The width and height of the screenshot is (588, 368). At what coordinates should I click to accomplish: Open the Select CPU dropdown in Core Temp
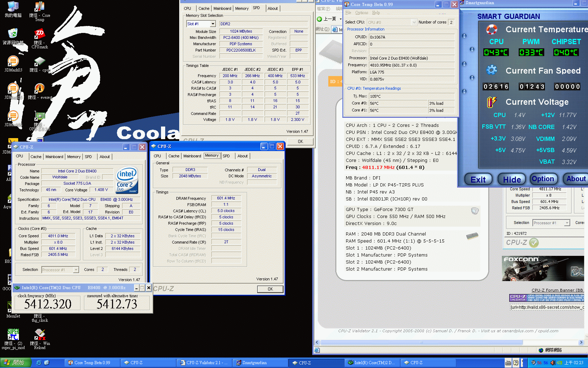point(414,22)
